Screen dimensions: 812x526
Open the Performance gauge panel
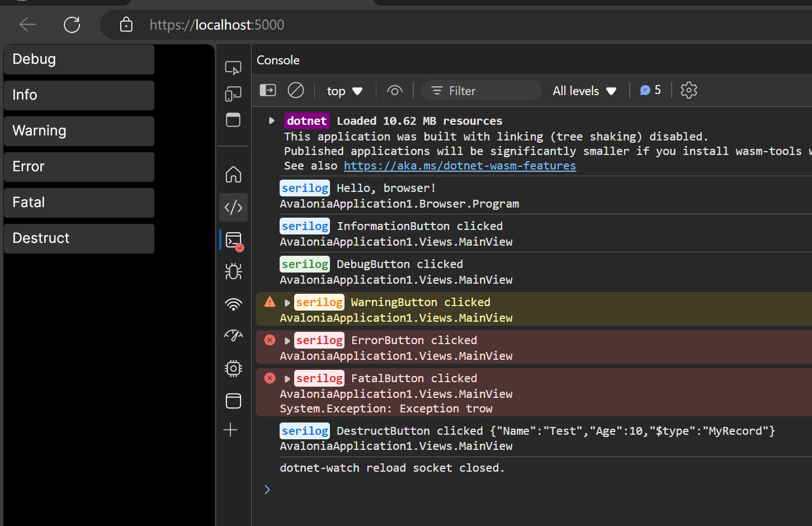[233, 335]
